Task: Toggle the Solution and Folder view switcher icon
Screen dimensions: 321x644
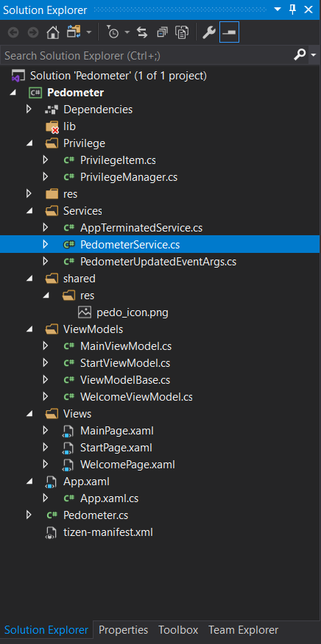Action: [74, 33]
